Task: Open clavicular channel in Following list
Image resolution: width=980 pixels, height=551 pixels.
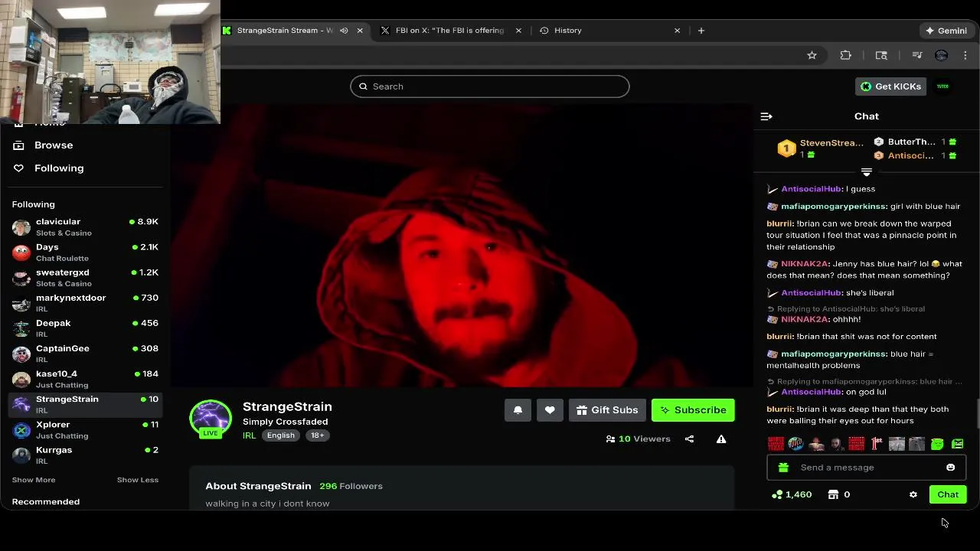Action: click(85, 227)
